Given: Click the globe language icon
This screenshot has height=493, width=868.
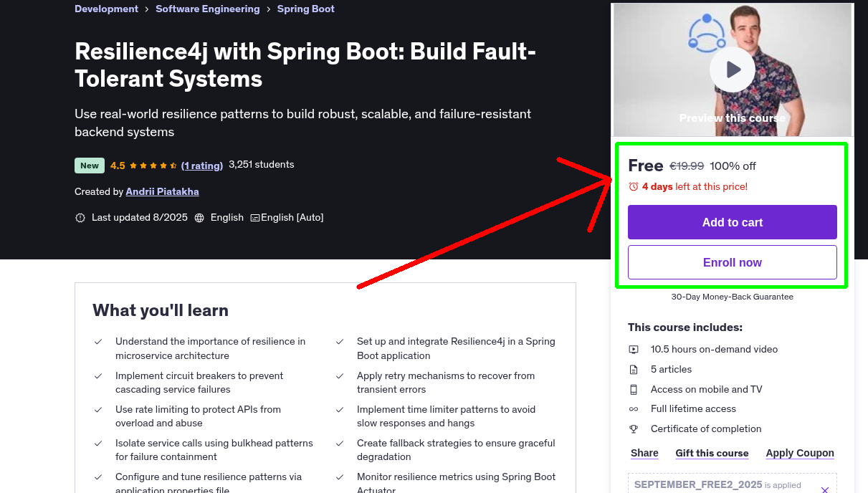Looking at the screenshot, I should [x=199, y=217].
